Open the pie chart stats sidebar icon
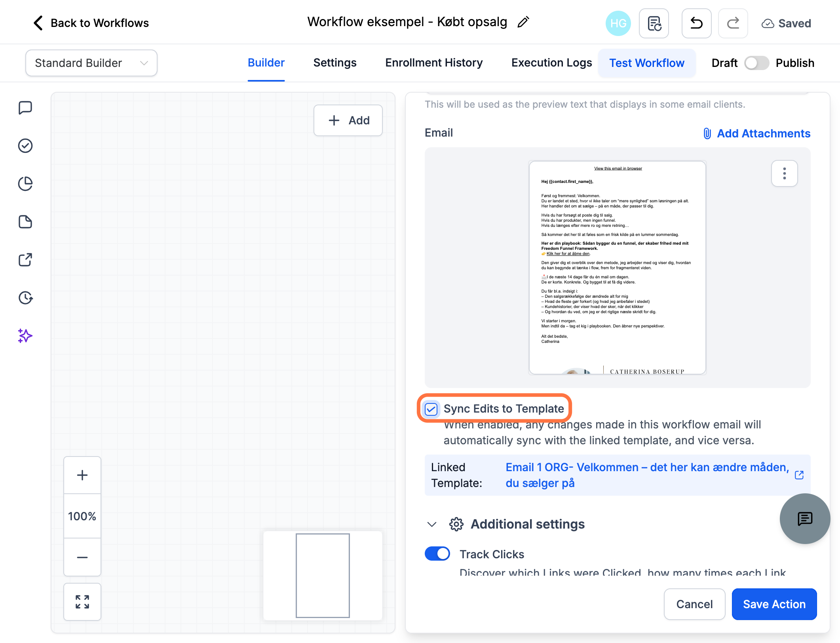The image size is (840, 643). pos(25,184)
